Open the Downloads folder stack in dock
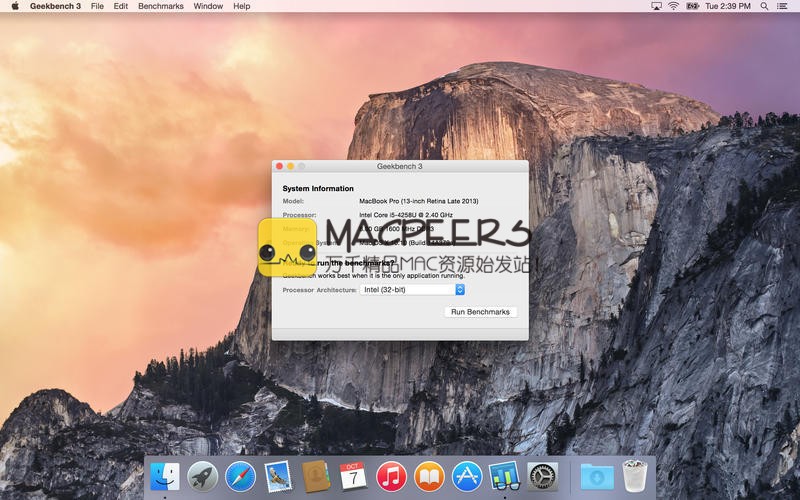Image resolution: width=800 pixels, height=500 pixels. 597,477
